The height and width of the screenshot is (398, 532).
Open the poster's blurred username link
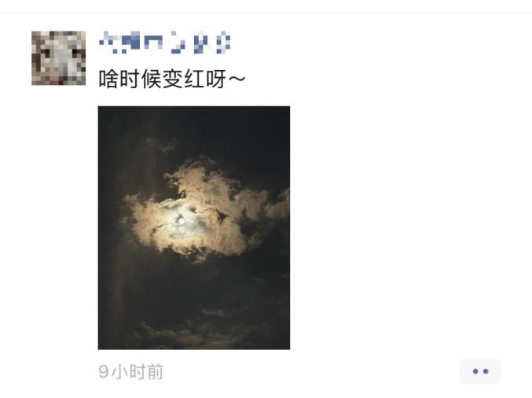click(164, 42)
